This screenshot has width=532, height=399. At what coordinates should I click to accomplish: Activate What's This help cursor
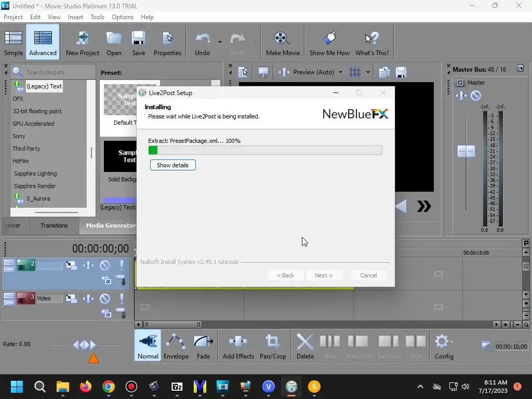tap(372, 43)
